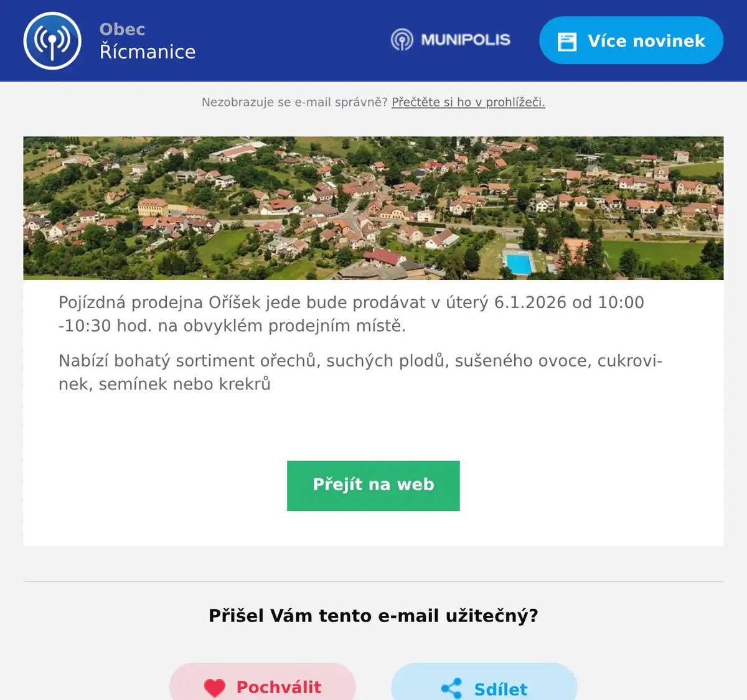This screenshot has height=700, width=747.
Task: Click the swimming pool in the banner photo
Action: point(519,264)
